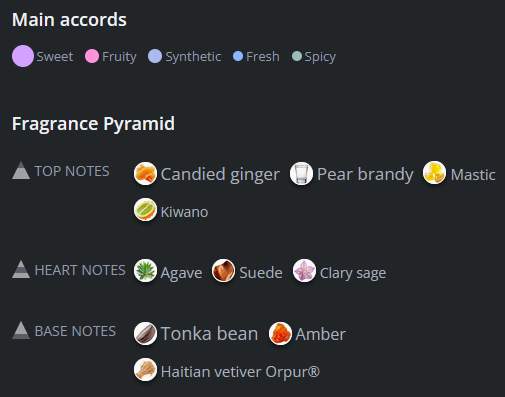This screenshot has height=397, width=505.
Task: Open the Kiwano fruit icon
Action: 145,210
